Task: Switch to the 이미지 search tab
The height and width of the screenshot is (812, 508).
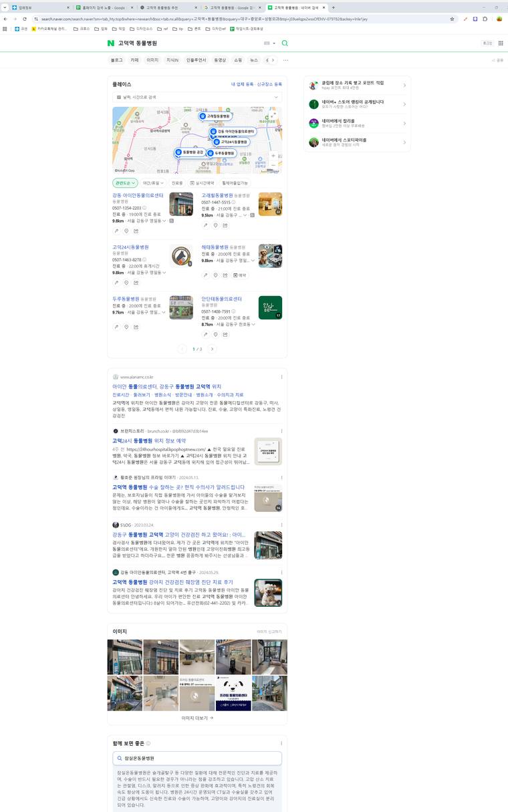Action: click(x=152, y=60)
